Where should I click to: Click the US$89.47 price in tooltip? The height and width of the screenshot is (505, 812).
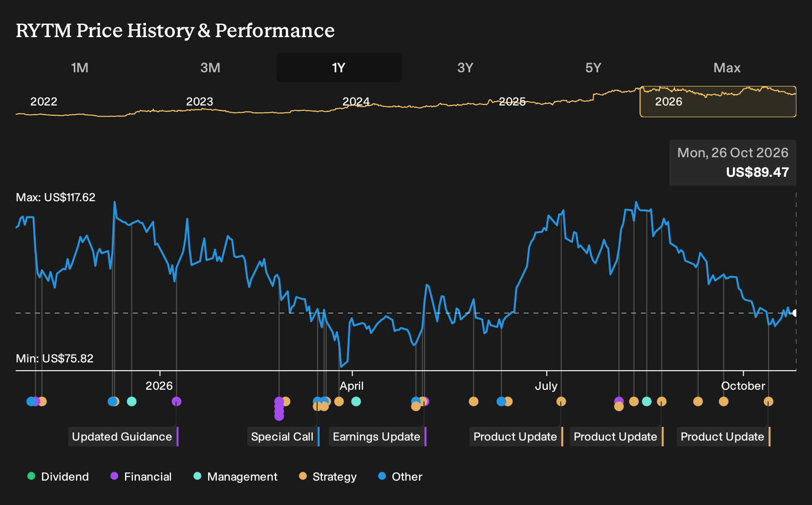pos(757,172)
